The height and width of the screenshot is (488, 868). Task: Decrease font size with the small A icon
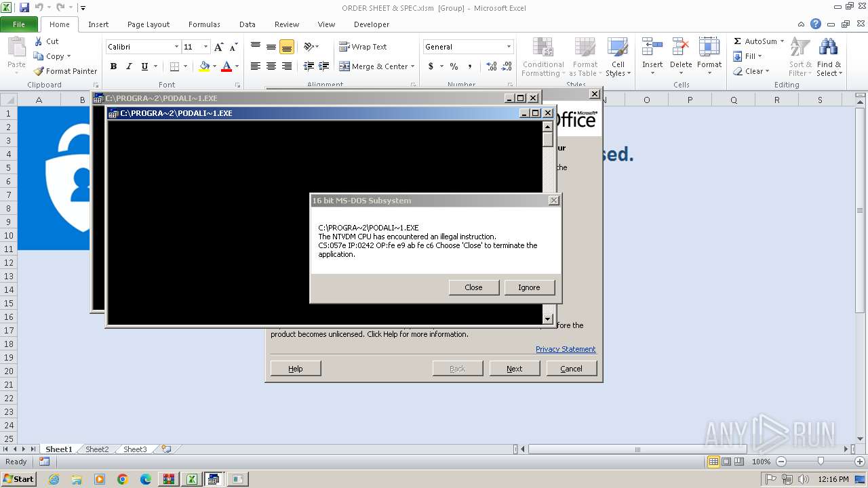(x=233, y=47)
